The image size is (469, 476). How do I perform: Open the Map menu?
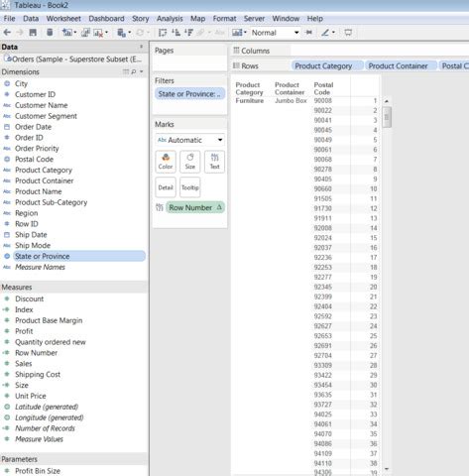click(x=197, y=19)
